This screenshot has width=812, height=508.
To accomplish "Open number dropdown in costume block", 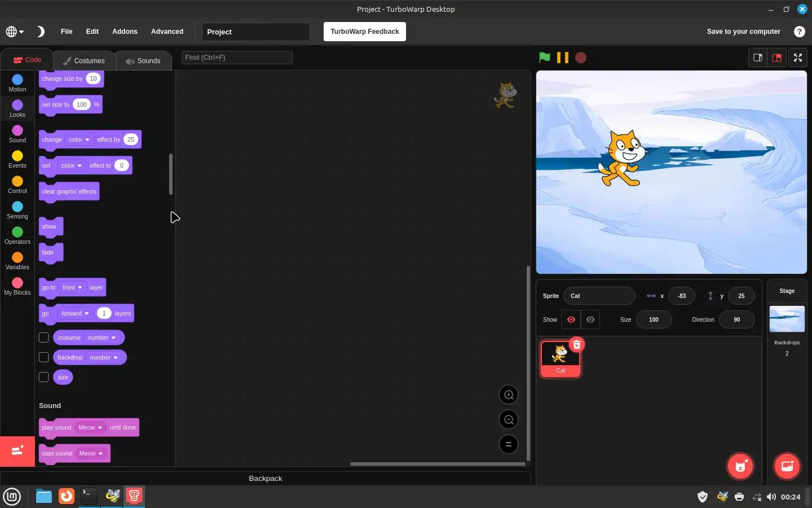I will [x=102, y=338].
